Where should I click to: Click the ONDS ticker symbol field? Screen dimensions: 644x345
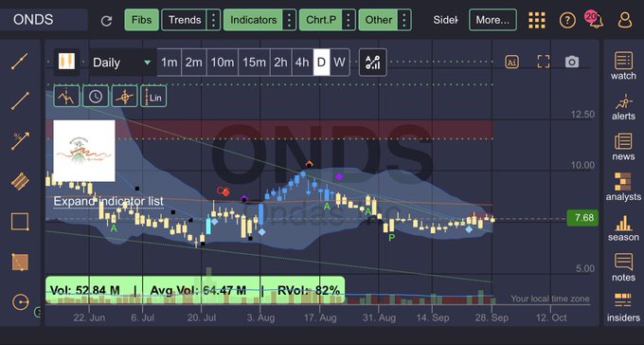point(44,20)
